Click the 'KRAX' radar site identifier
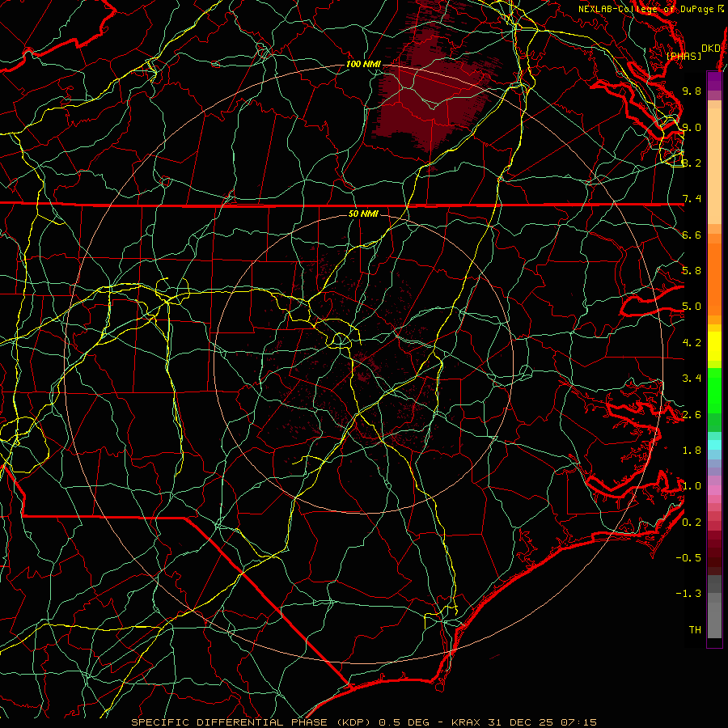The image size is (728, 728). tap(467, 722)
